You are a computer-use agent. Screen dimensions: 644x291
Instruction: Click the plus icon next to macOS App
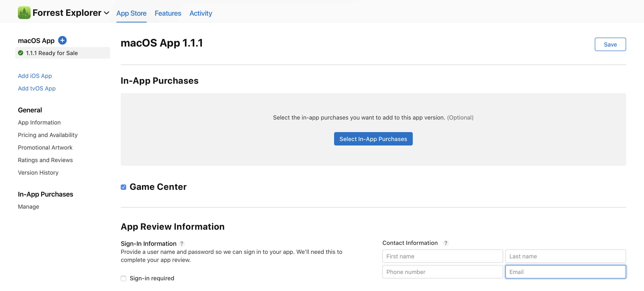point(62,40)
